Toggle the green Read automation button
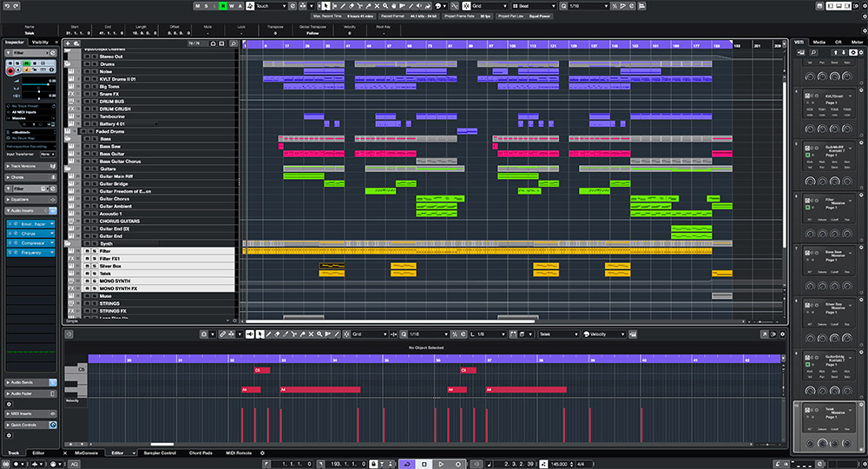This screenshot has height=469, width=868. click(x=222, y=6)
